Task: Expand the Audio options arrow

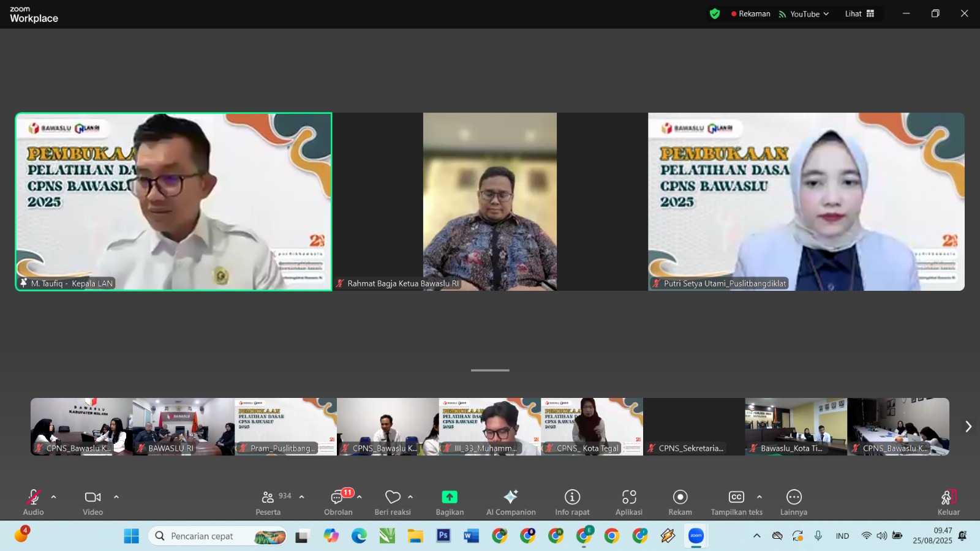Action: (x=54, y=497)
